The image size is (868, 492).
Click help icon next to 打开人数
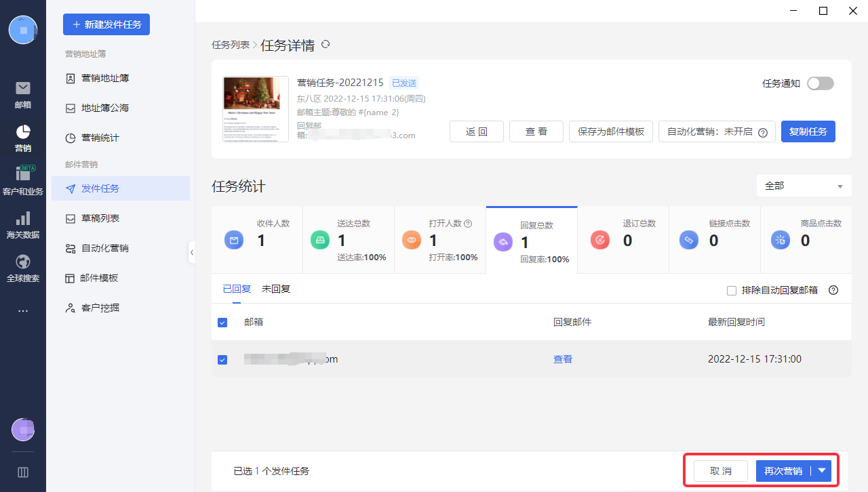[468, 224]
